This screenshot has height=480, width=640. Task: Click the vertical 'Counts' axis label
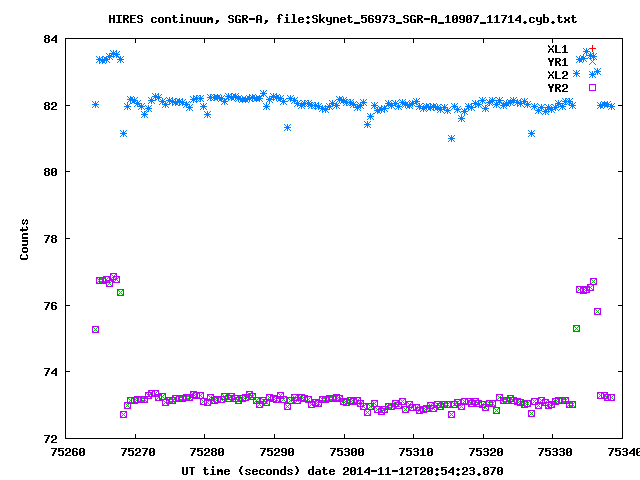click(24, 239)
